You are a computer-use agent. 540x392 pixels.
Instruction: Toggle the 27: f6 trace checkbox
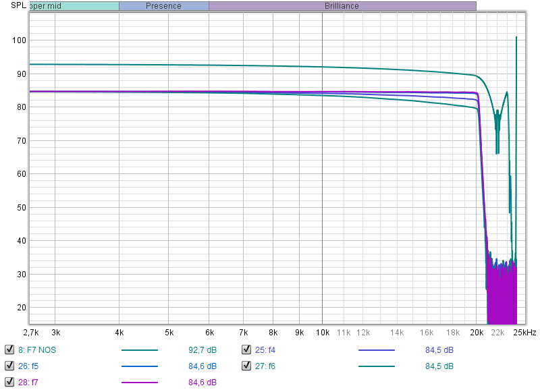click(x=246, y=366)
